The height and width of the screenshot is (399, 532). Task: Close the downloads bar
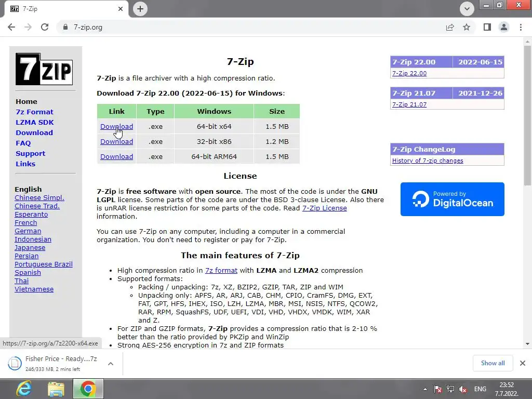pyautogui.click(x=523, y=363)
